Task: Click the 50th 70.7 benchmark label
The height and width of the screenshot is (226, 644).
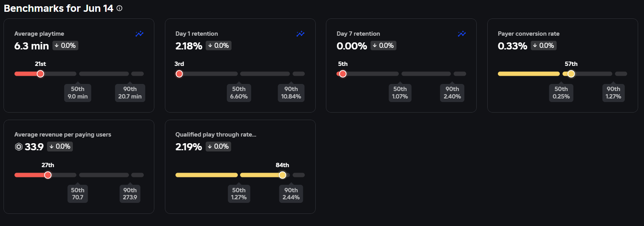Action: tap(78, 194)
